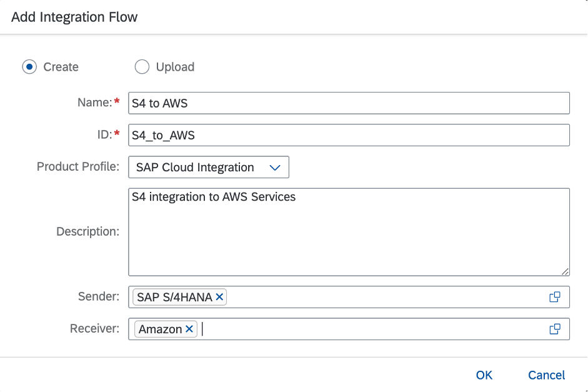This screenshot has height=392, width=588.
Task: Click the description box resize grip
Action: coord(566,271)
